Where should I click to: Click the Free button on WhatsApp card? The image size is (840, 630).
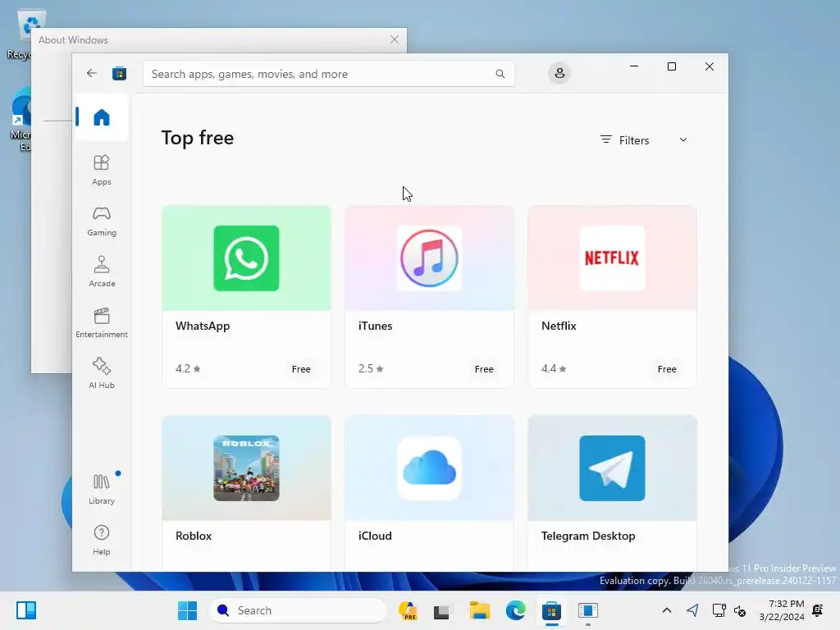tap(301, 368)
